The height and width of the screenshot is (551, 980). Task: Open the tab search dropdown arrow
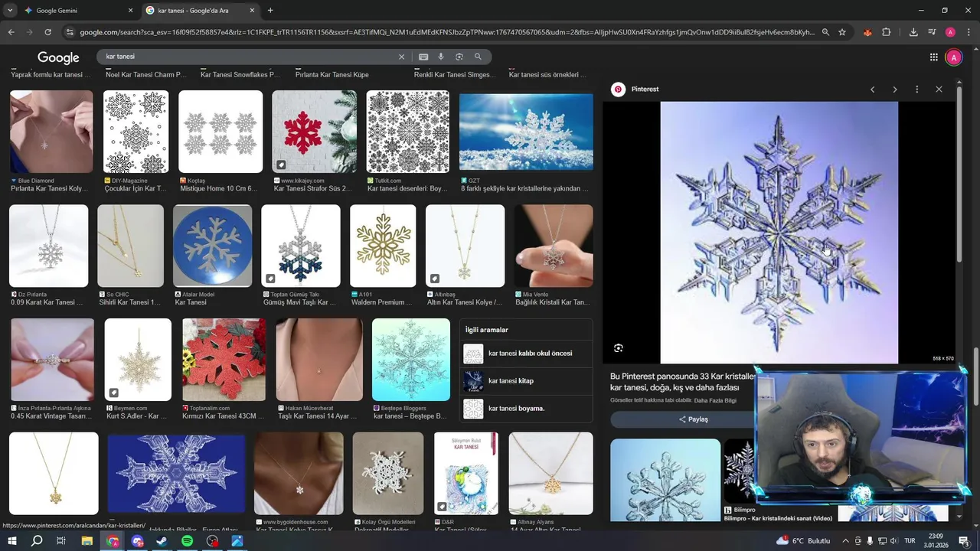pos(10,11)
